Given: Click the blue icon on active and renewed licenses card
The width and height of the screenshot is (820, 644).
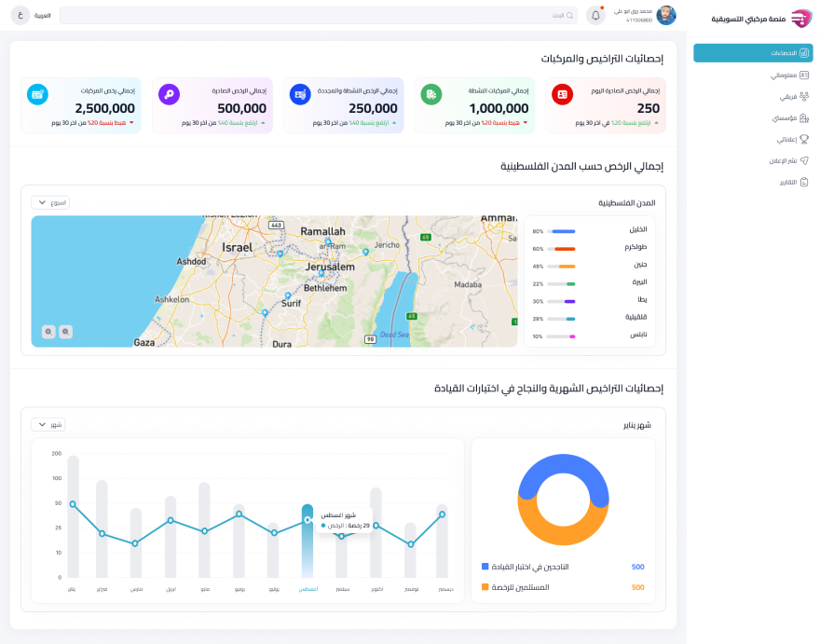Looking at the screenshot, I should coord(299,94).
